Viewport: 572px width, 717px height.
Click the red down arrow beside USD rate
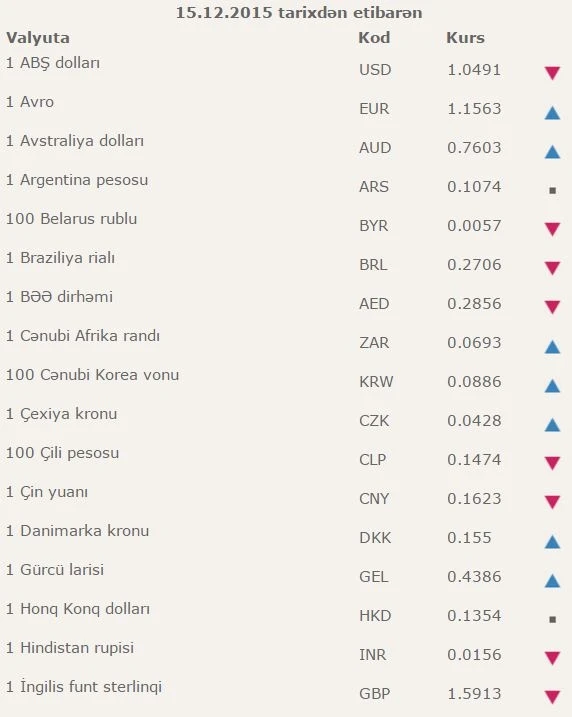pyautogui.click(x=552, y=73)
